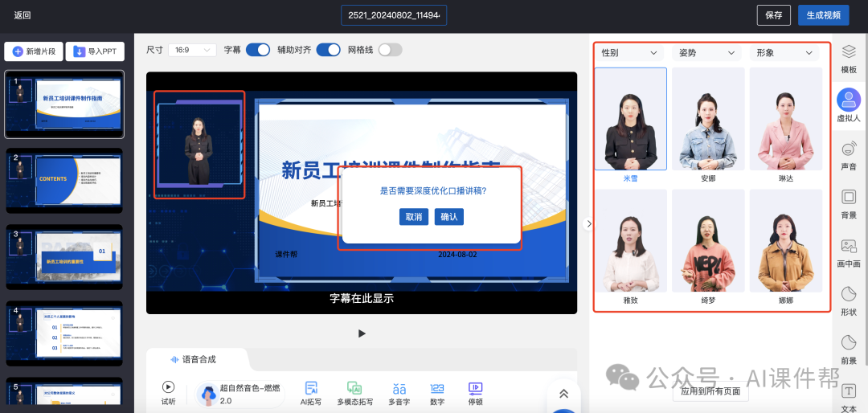Insert a pause with 停顿 icon
This screenshot has width=868, height=413.
(475, 388)
